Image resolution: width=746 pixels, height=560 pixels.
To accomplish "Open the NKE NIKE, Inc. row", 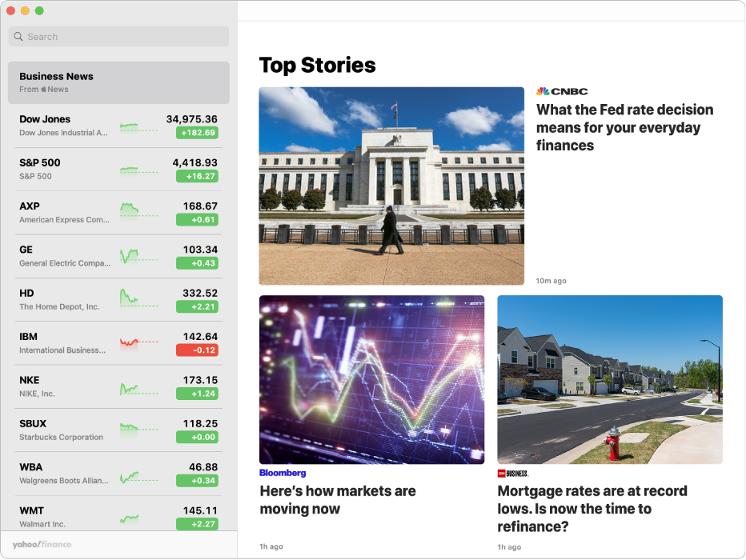I will point(118,386).
